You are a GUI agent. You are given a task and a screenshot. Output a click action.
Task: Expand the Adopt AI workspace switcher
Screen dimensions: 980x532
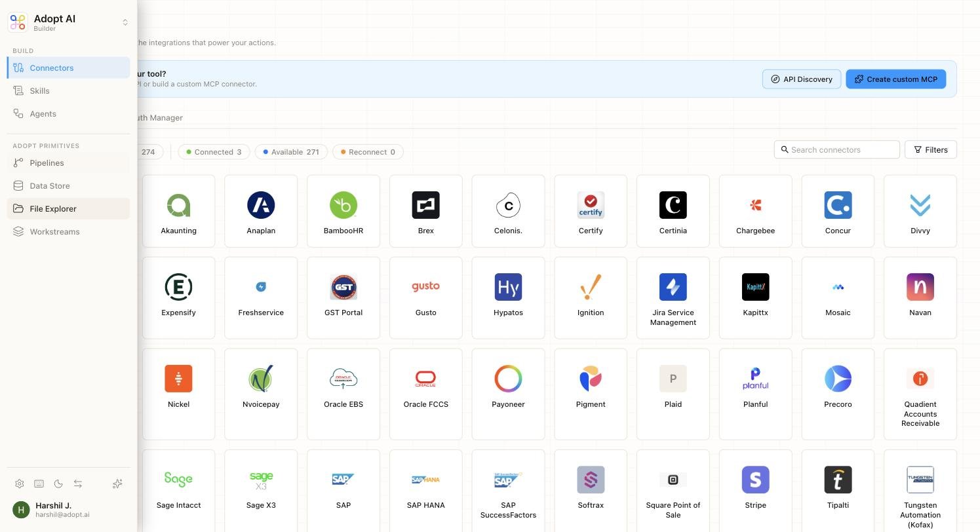(x=125, y=22)
